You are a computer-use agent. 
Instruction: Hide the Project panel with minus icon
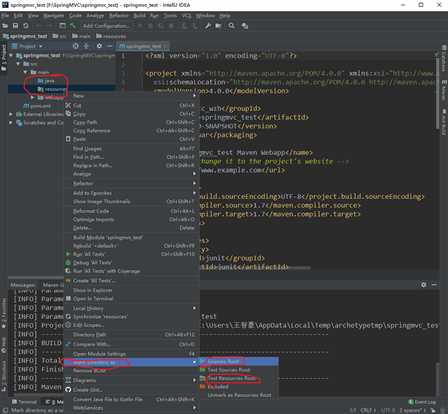109,46
